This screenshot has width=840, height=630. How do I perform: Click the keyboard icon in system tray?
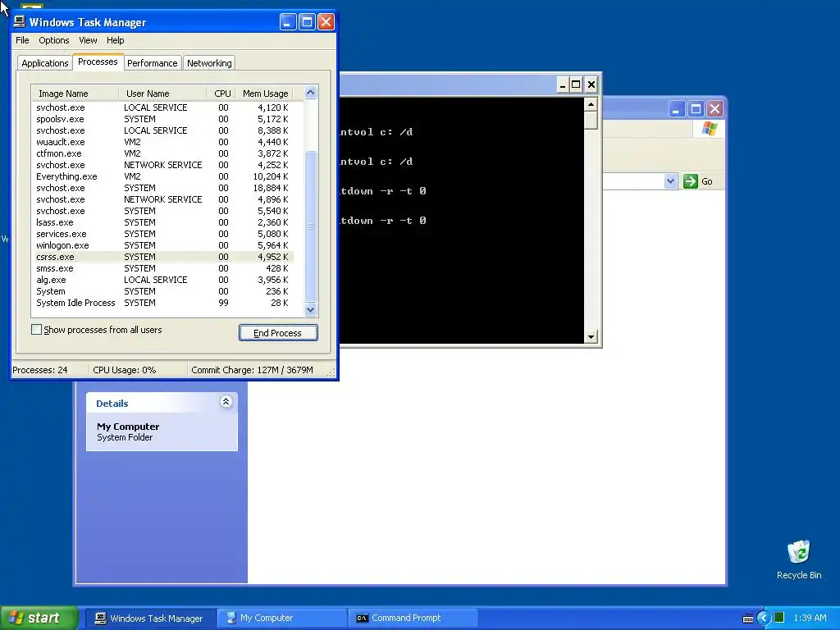[748, 619]
